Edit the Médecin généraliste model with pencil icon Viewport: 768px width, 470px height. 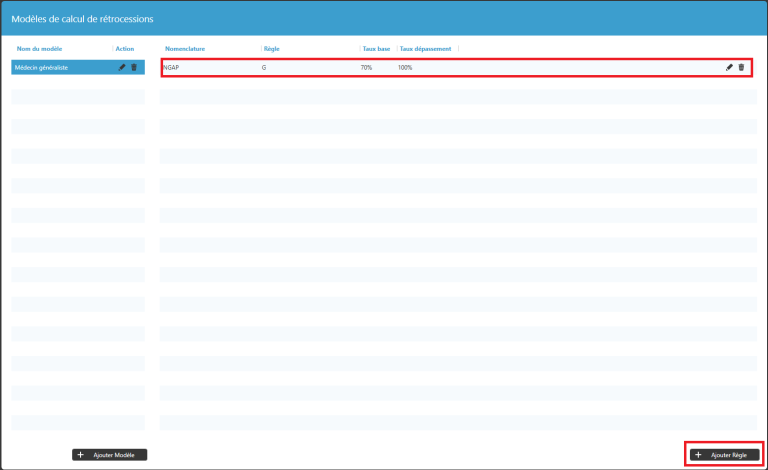point(122,67)
